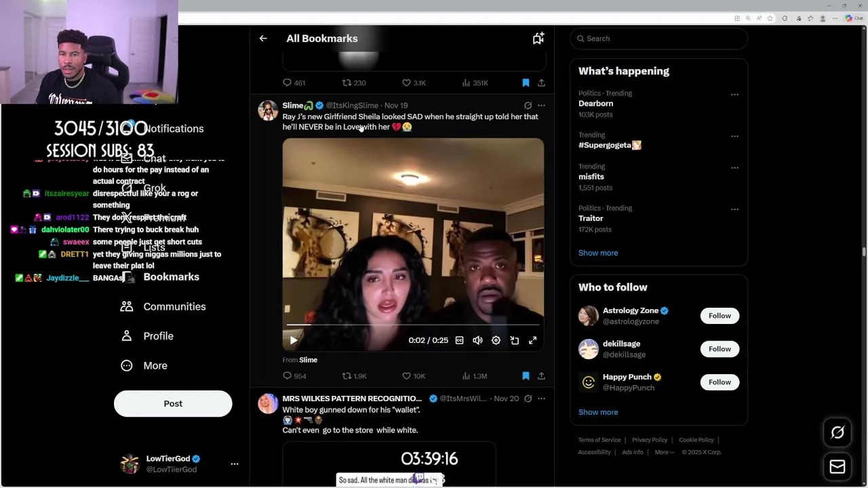
Task: Open options for misfits trend
Action: tap(734, 168)
